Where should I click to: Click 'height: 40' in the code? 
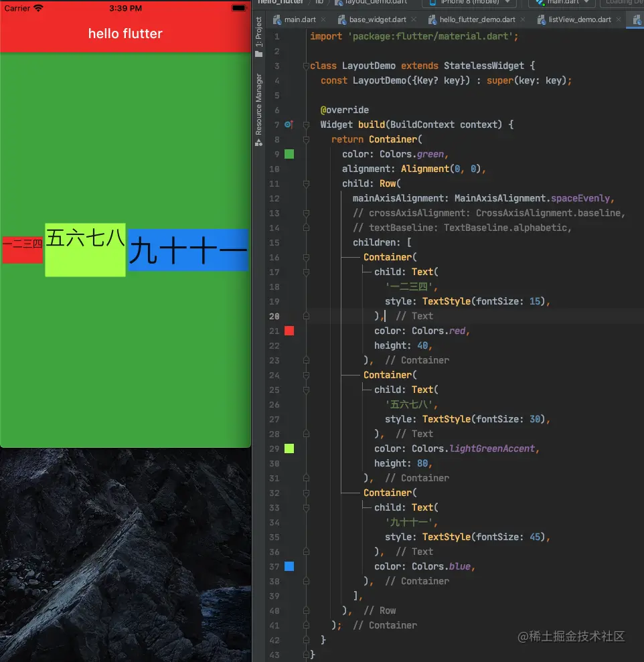pyautogui.click(x=401, y=345)
